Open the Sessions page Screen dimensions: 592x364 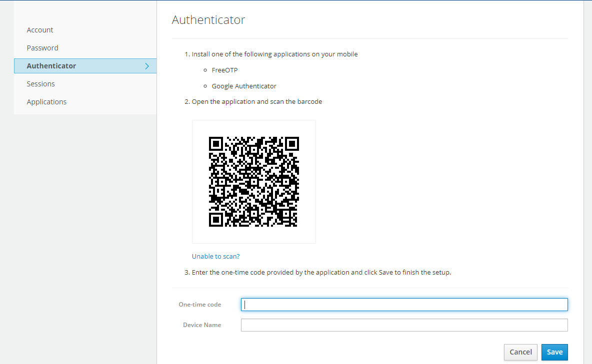click(41, 84)
